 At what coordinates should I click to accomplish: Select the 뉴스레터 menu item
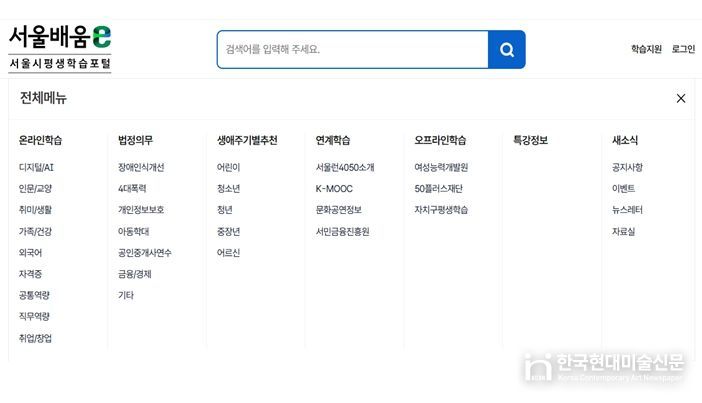627,210
